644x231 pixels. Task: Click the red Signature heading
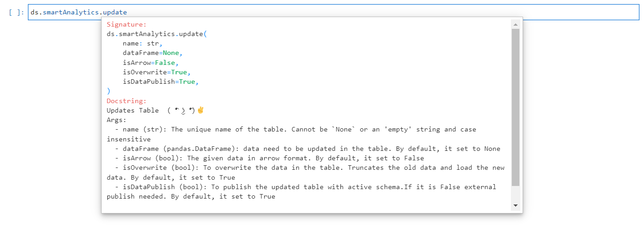(x=127, y=24)
